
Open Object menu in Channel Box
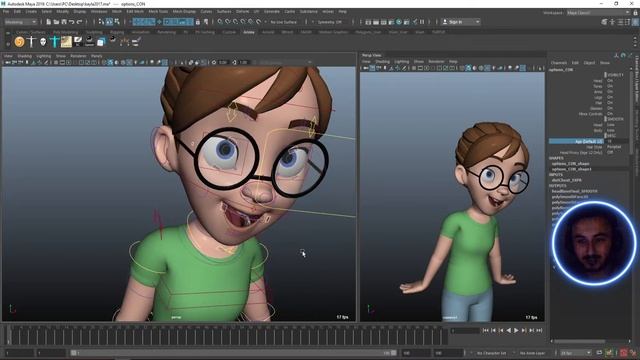[589, 63]
